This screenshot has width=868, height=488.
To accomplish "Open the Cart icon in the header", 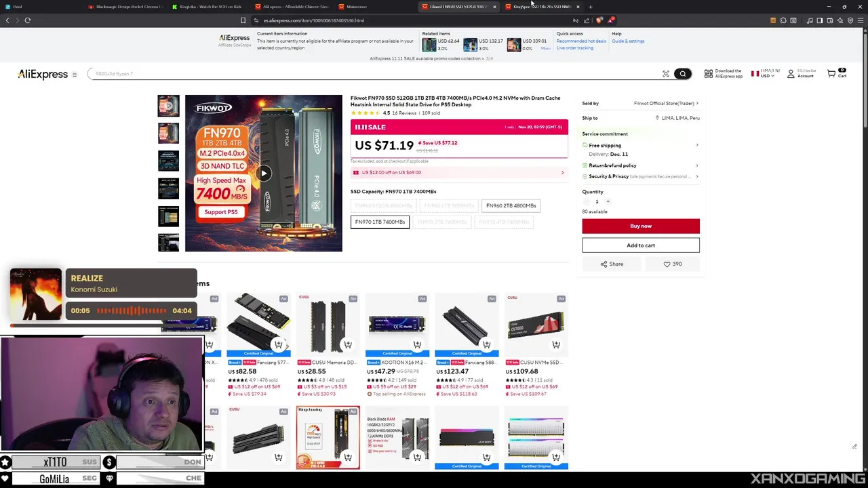I will (836, 73).
